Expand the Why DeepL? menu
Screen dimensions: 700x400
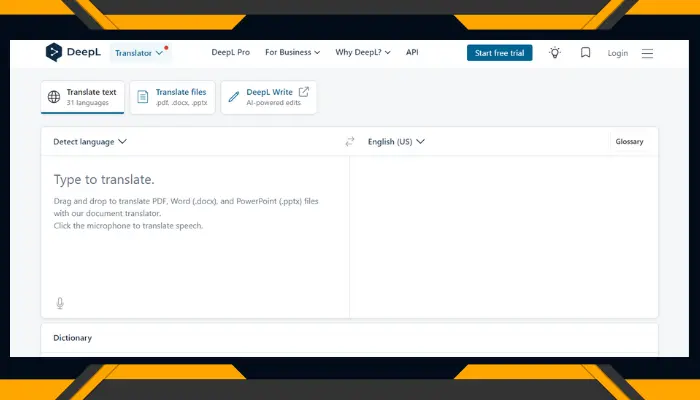click(x=363, y=52)
